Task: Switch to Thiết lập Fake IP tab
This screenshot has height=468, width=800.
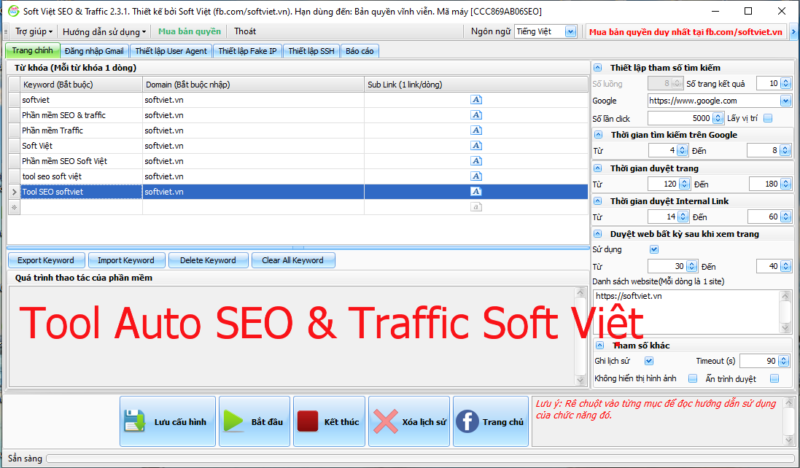Action: click(247, 51)
